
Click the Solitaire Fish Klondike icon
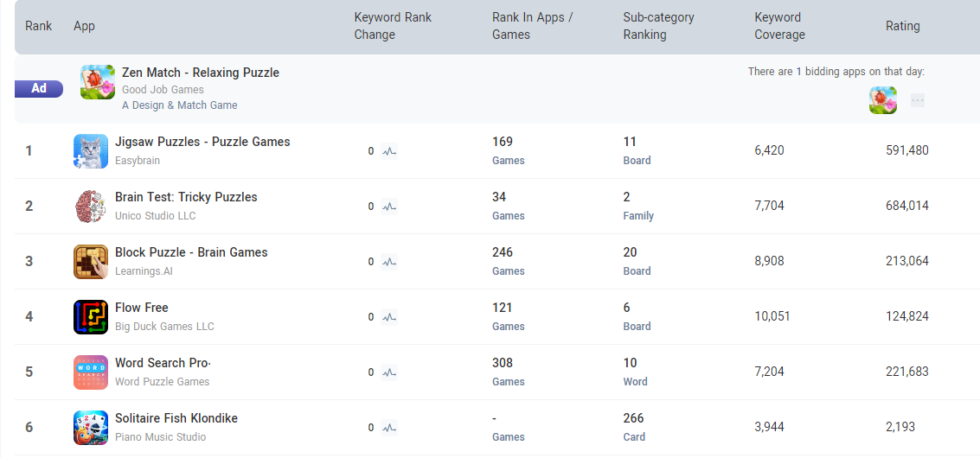[x=91, y=428]
